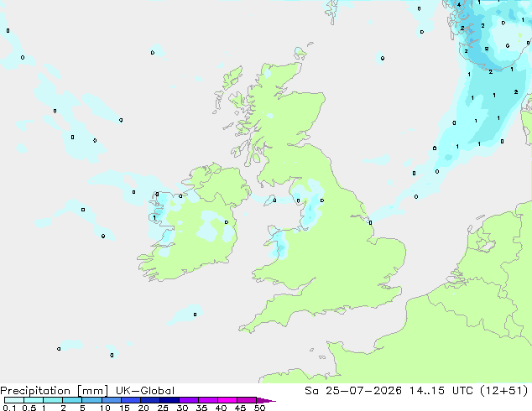Click the '4' precipitation value over Norway
This screenshot has width=532, height=411.
point(459,5)
